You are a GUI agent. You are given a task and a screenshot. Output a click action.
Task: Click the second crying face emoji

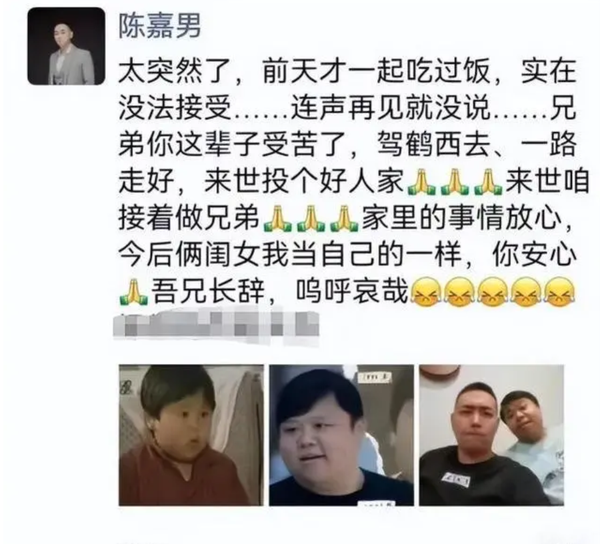[459, 292]
